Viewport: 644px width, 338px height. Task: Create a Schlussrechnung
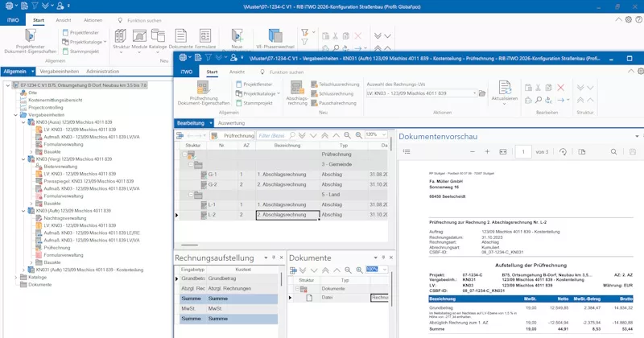tap(332, 93)
